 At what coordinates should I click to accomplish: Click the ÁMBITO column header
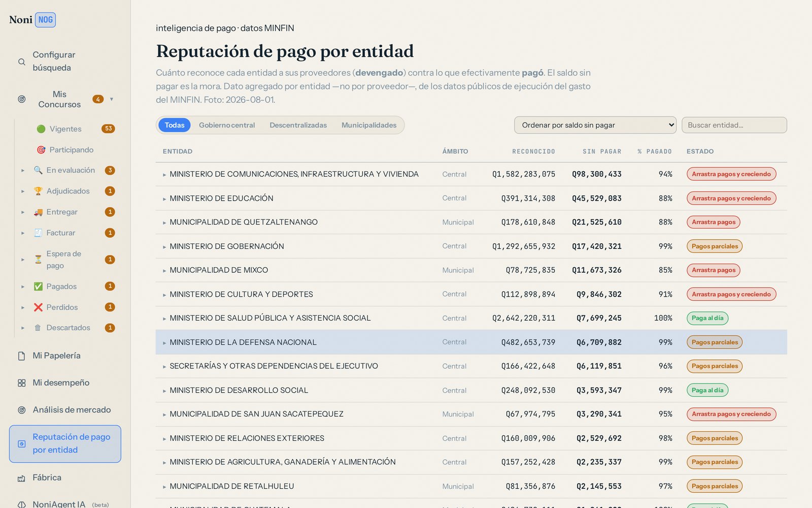pos(455,151)
